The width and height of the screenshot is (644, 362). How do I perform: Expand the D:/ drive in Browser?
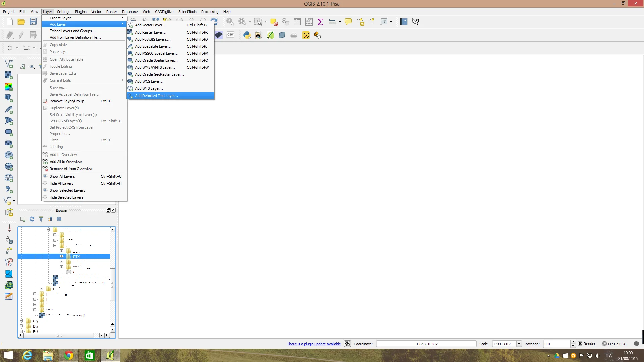[21, 326]
